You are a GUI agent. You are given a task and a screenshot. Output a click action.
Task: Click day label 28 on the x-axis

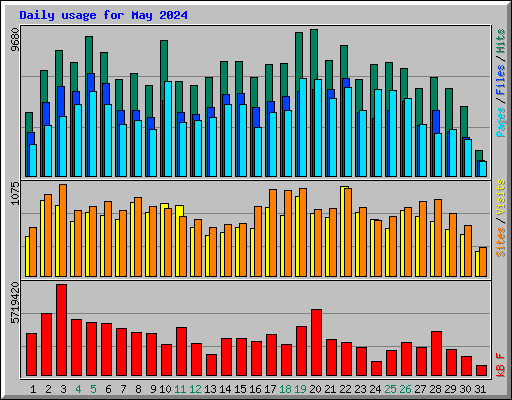[435, 389]
